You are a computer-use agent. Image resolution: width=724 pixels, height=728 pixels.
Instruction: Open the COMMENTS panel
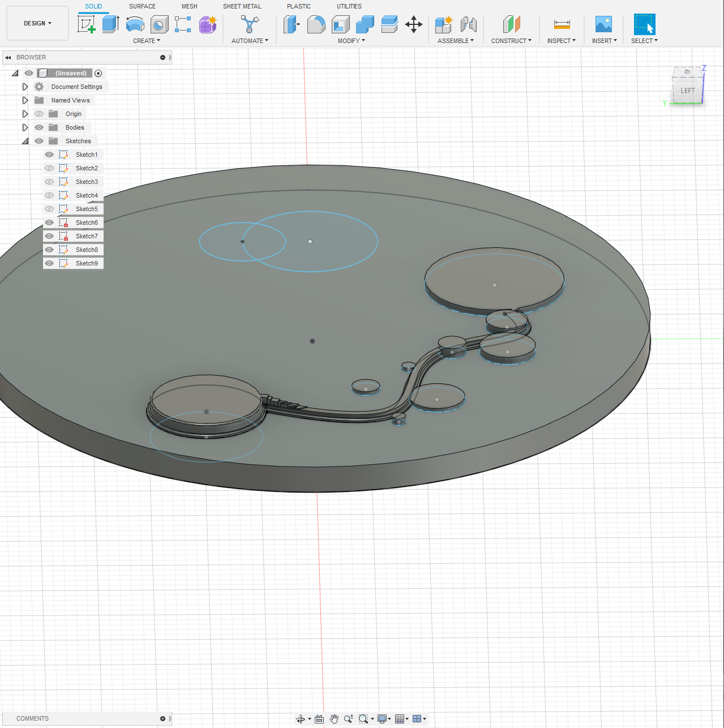32,718
